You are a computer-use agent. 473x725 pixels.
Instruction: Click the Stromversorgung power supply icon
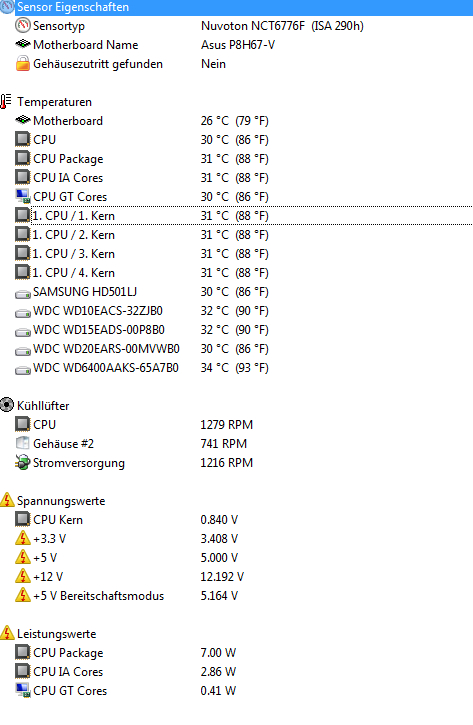23,462
